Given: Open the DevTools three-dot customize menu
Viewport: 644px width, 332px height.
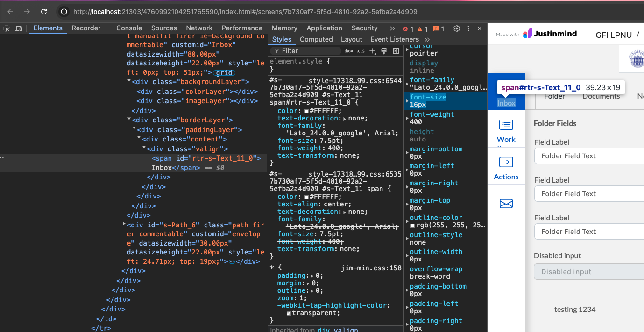Looking at the screenshot, I should (468, 28).
